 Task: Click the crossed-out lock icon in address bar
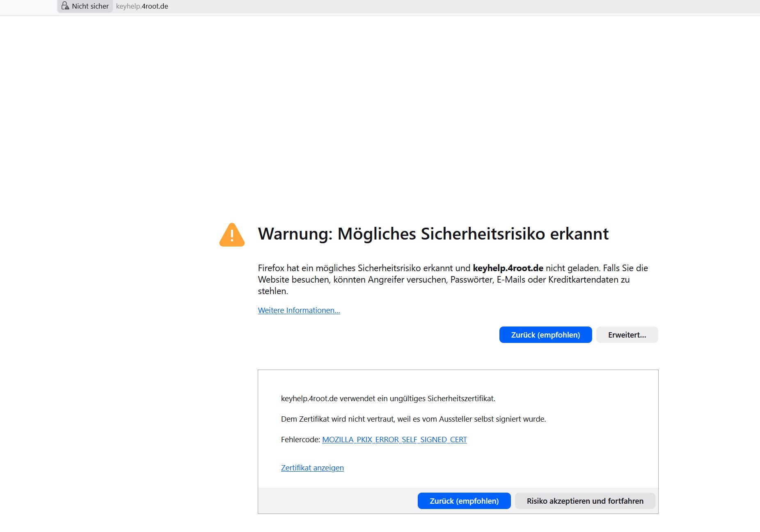(65, 6)
